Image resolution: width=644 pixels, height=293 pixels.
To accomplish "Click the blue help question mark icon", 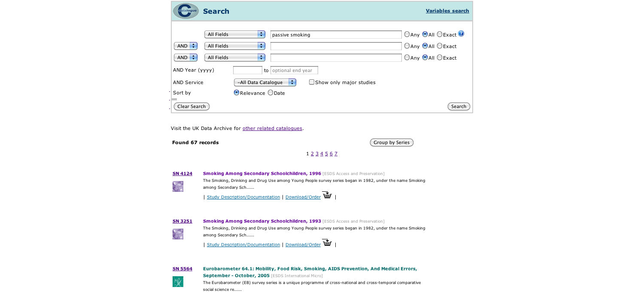I will 461,34.
